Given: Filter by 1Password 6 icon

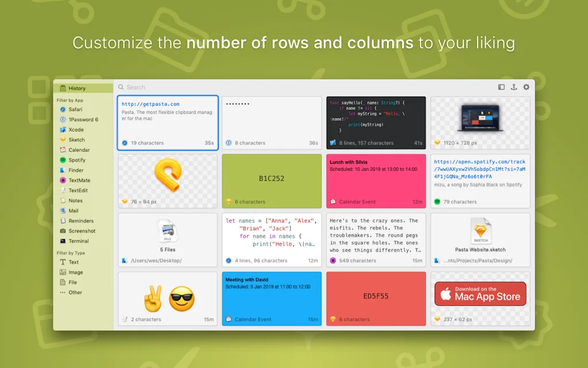Looking at the screenshot, I should click(x=63, y=120).
